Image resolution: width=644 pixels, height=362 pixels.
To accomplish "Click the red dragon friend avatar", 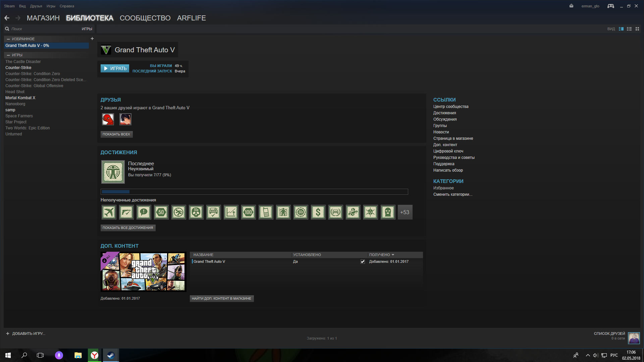I will [108, 119].
